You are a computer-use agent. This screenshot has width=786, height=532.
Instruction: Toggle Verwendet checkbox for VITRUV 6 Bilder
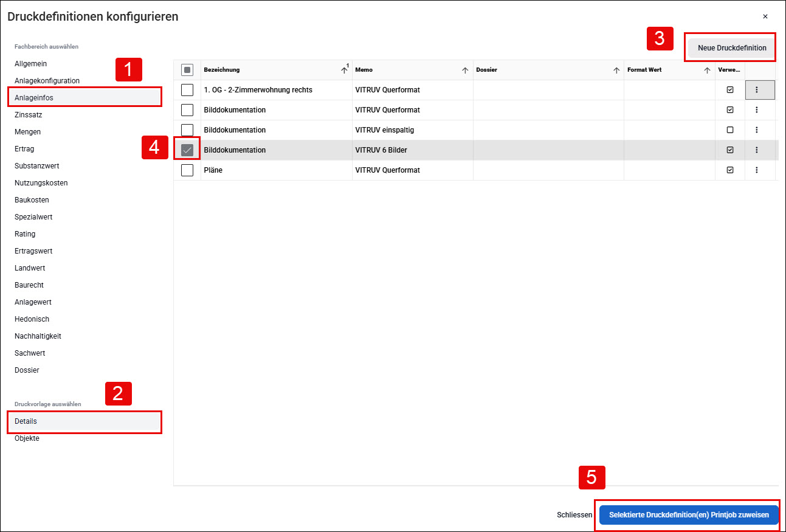point(730,150)
